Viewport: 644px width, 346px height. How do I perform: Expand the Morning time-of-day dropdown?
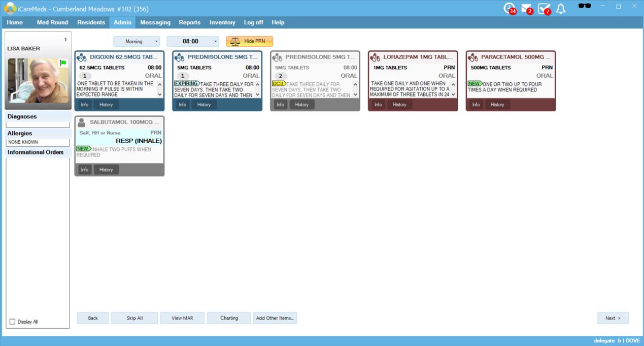[x=136, y=41]
